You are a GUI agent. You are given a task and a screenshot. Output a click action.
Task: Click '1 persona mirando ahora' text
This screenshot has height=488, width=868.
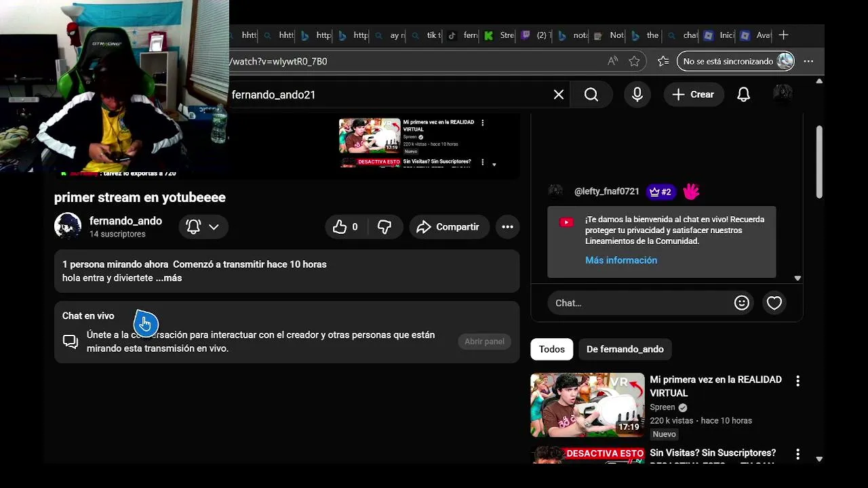(x=115, y=264)
